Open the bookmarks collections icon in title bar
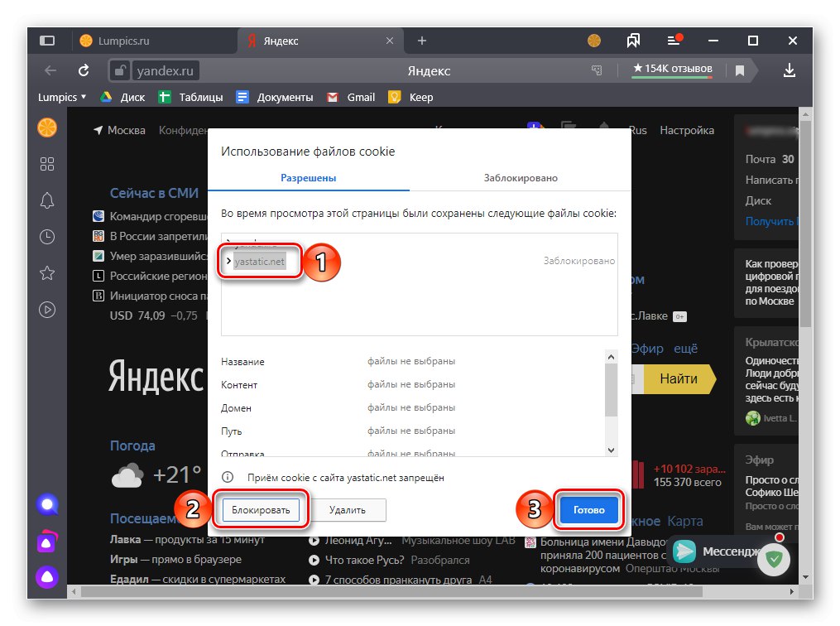Image resolution: width=840 pixels, height=626 pixels. (633, 41)
